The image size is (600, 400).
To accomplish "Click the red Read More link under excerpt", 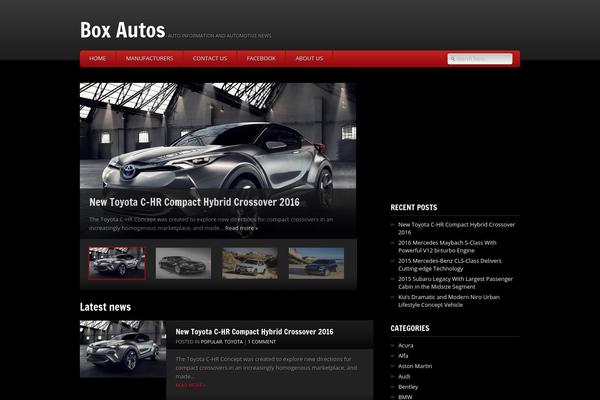I will 191,385.
